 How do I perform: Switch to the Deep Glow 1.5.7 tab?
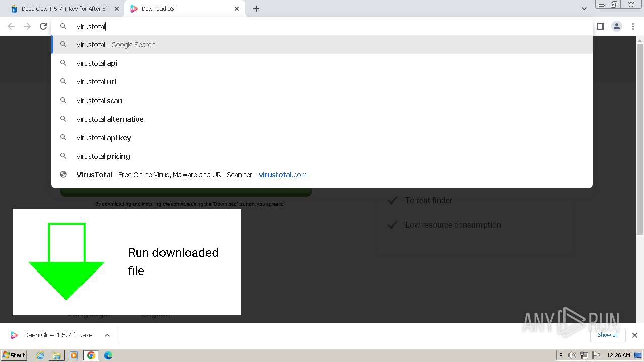point(62,9)
